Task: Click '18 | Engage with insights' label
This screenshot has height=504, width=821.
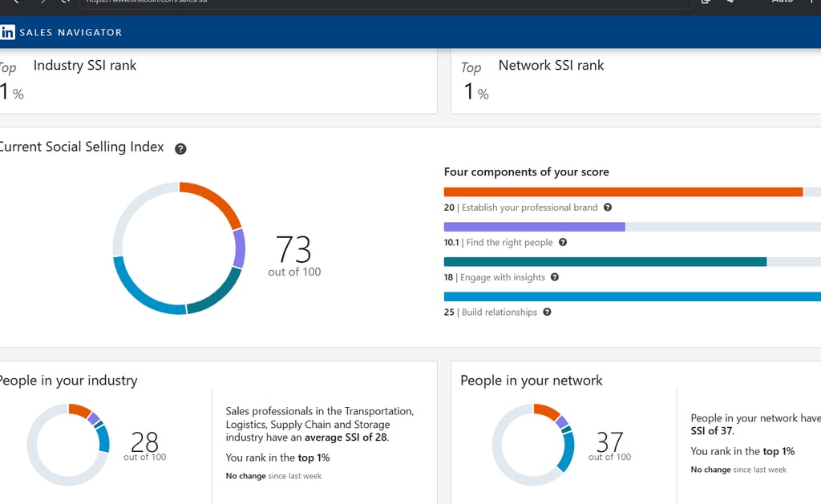Action: (x=494, y=277)
